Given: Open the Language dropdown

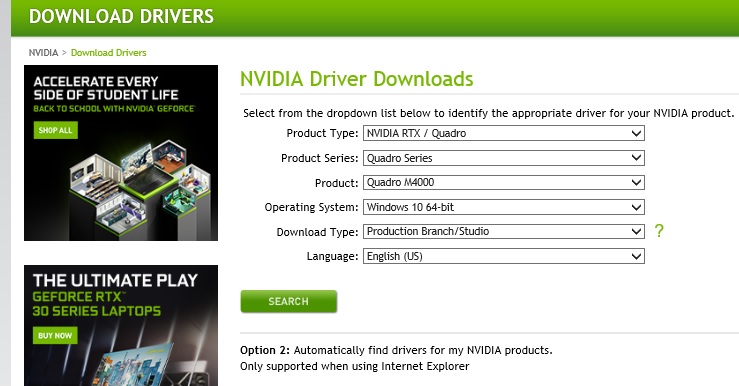Looking at the screenshot, I should [503, 256].
